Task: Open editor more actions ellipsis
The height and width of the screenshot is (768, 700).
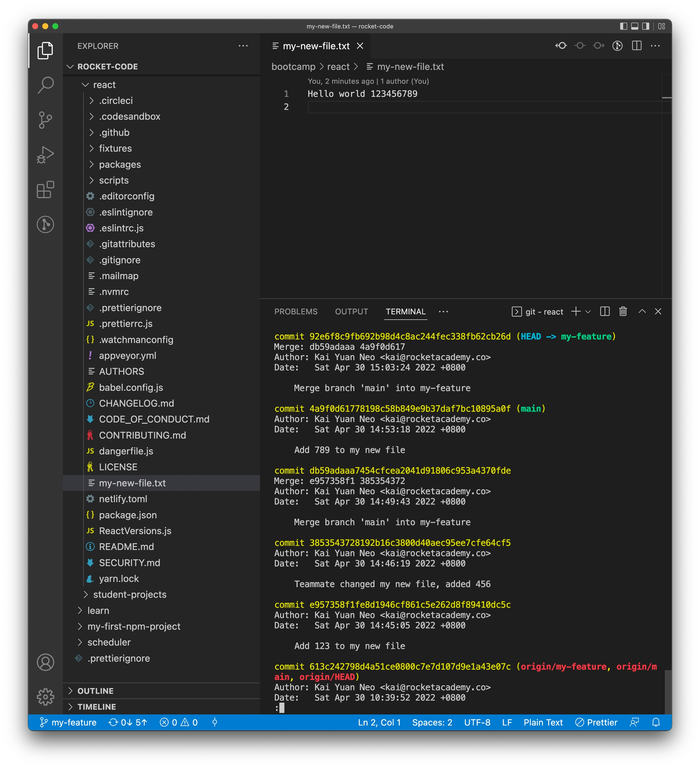Action: pyautogui.click(x=655, y=46)
